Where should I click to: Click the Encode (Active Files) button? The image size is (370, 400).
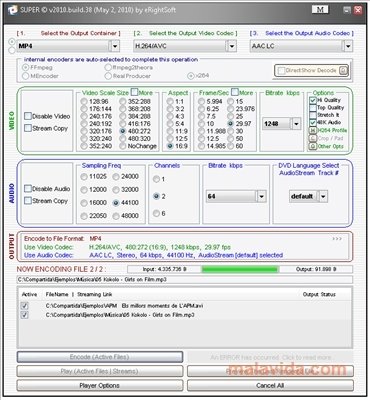coord(100,357)
